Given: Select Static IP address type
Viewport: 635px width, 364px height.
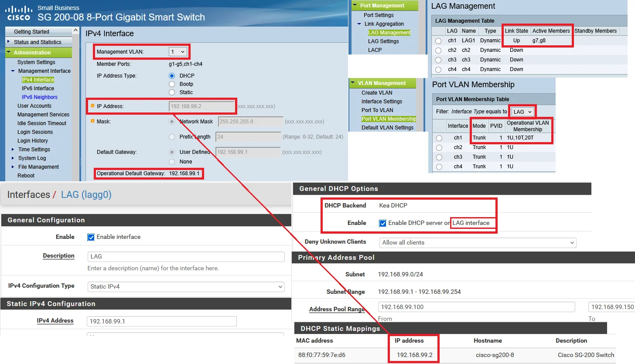Looking at the screenshot, I should 172,92.
